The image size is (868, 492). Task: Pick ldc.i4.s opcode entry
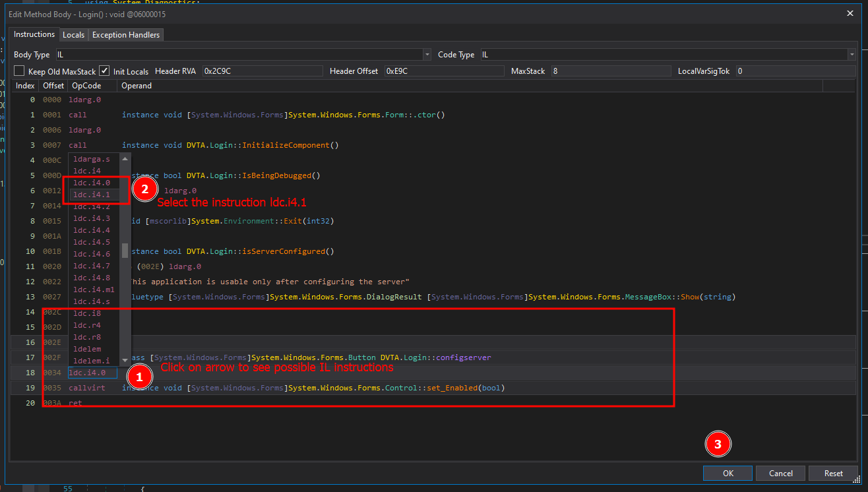(x=94, y=301)
